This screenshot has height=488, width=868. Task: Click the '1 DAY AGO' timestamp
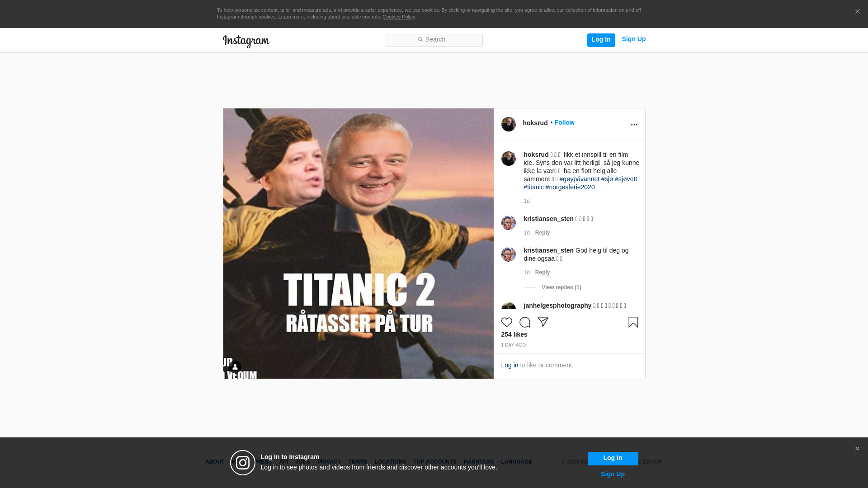pos(513,345)
